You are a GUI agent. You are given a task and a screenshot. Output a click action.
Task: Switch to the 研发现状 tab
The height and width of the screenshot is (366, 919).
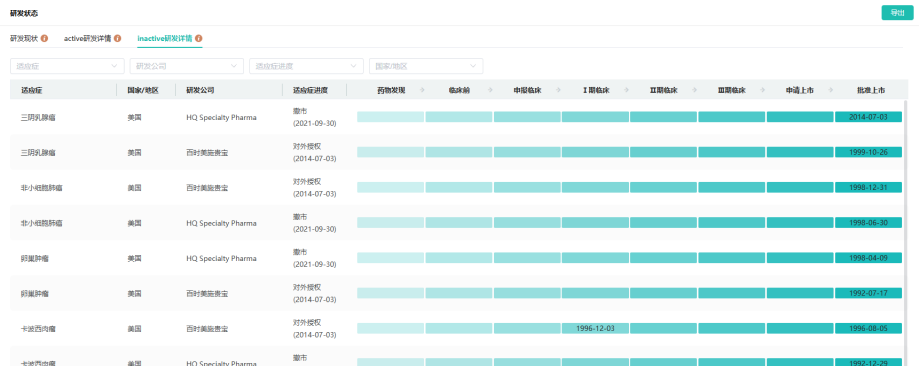click(x=24, y=38)
